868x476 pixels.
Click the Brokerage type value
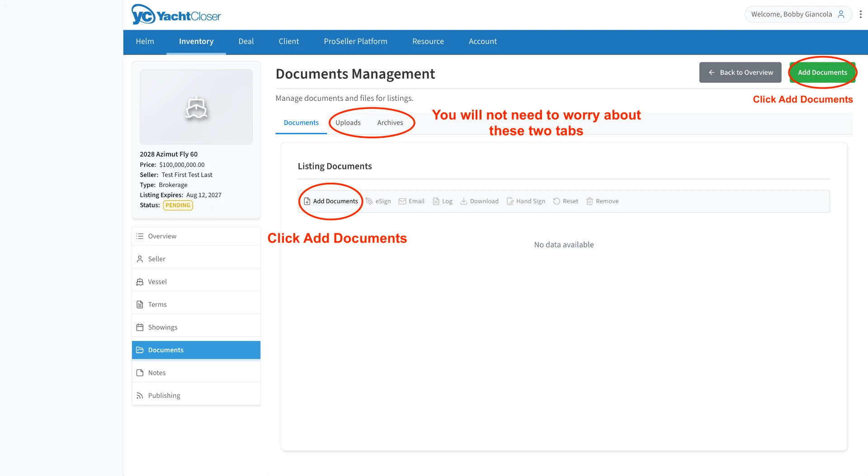(x=173, y=185)
